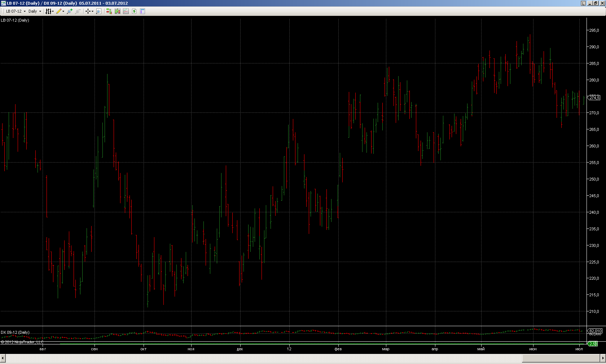Open the chart properties panel icon
This screenshot has width=606, height=364.
(x=142, y=11)
